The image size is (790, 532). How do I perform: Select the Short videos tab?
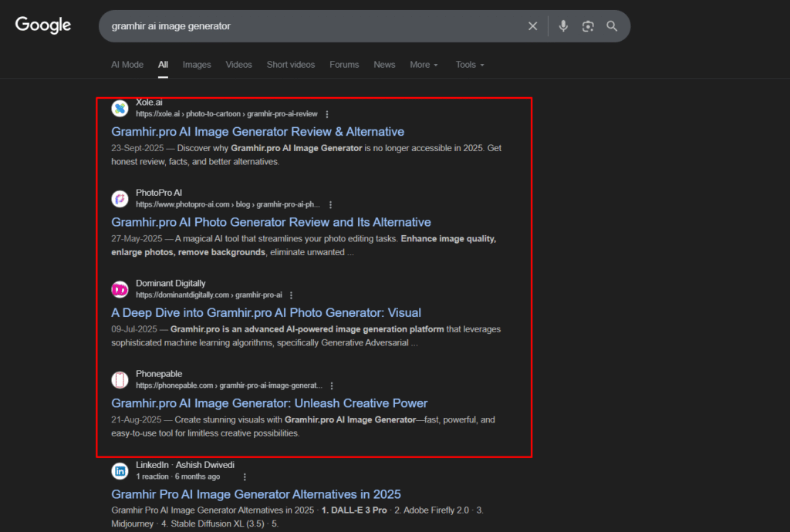[x=290, y=65]
